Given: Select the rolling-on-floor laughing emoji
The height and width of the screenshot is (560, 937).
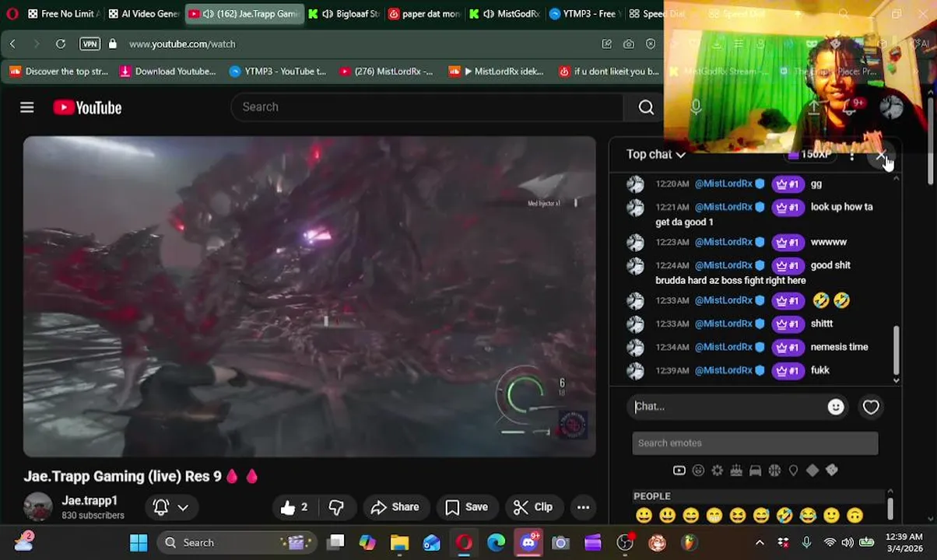Looking at the screenshot, I should (x=784, y=516).
